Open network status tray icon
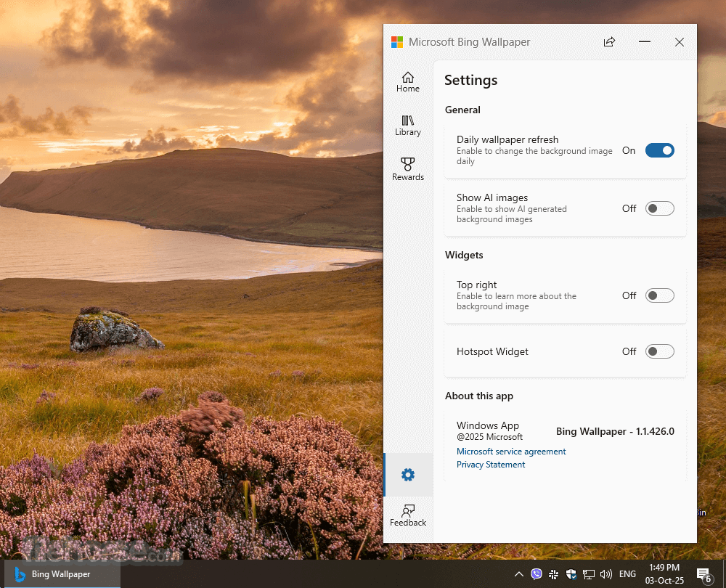Screen dimensions: 726x588 [589, 575]
